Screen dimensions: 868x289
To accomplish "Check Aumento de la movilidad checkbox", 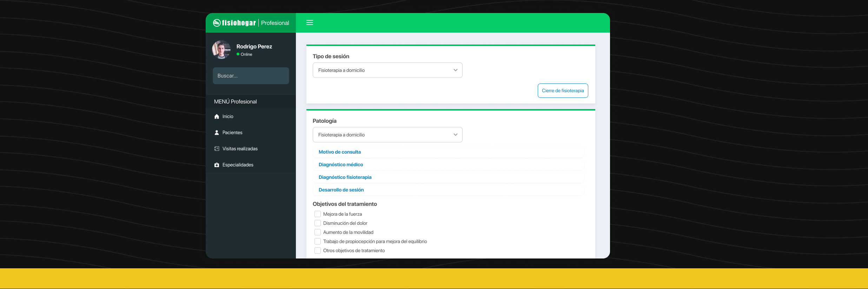I will pyautogui.click(x=318, y=232).
